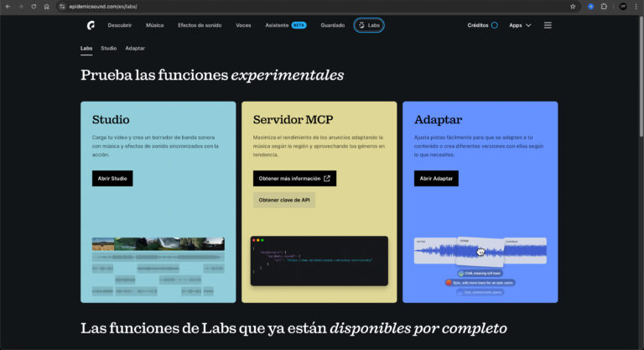Switch to the Adaptar sub-tab
Screen dimensions: 644x350
pyautogui.click(x=134, y=48)
